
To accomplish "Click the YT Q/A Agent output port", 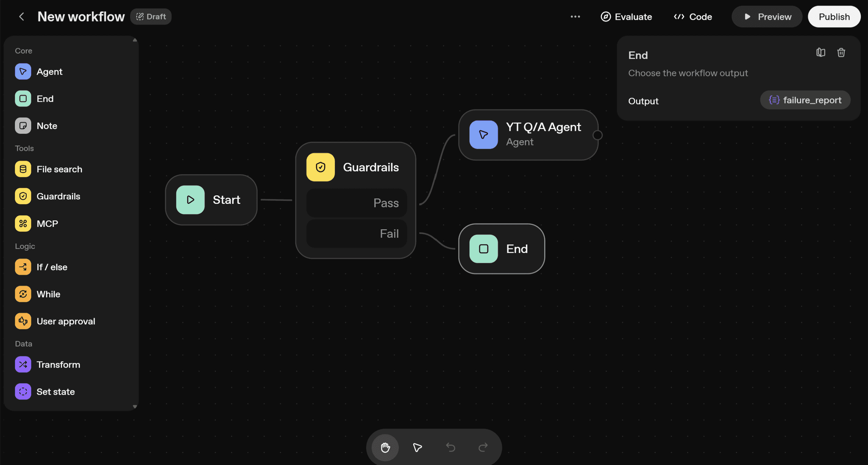I will pos(598,135).
